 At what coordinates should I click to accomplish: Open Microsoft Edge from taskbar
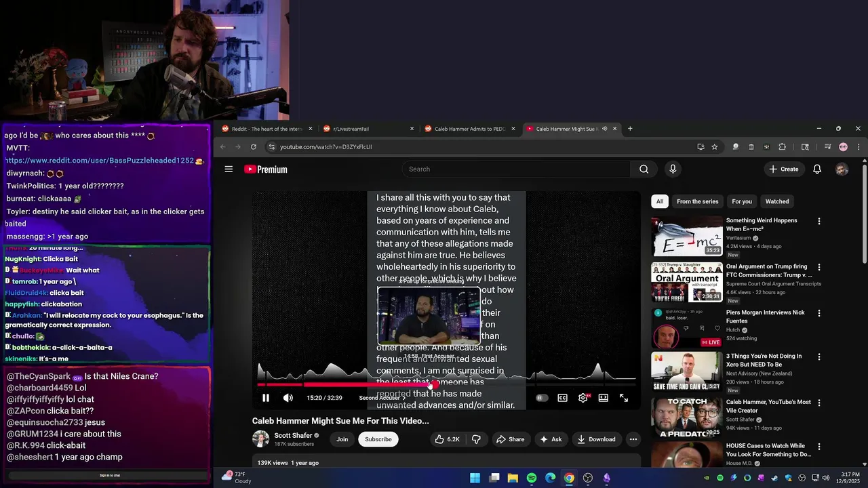[550, 479]
